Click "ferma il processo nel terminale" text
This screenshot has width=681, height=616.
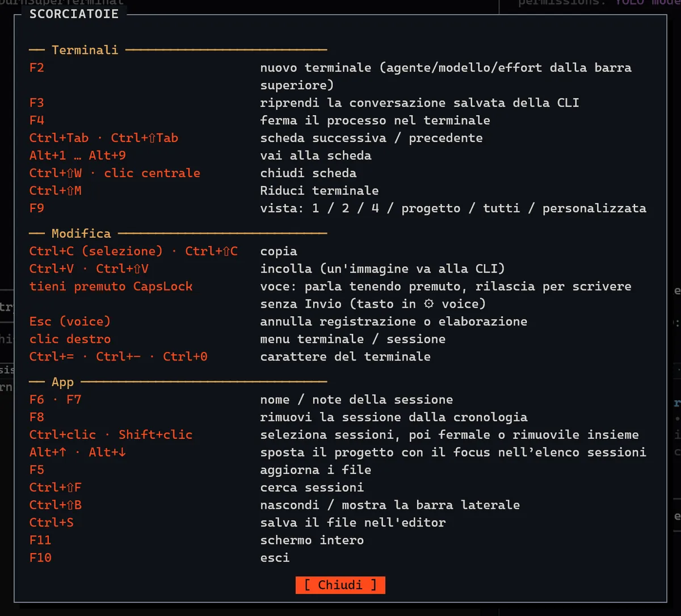pos(375,120)
